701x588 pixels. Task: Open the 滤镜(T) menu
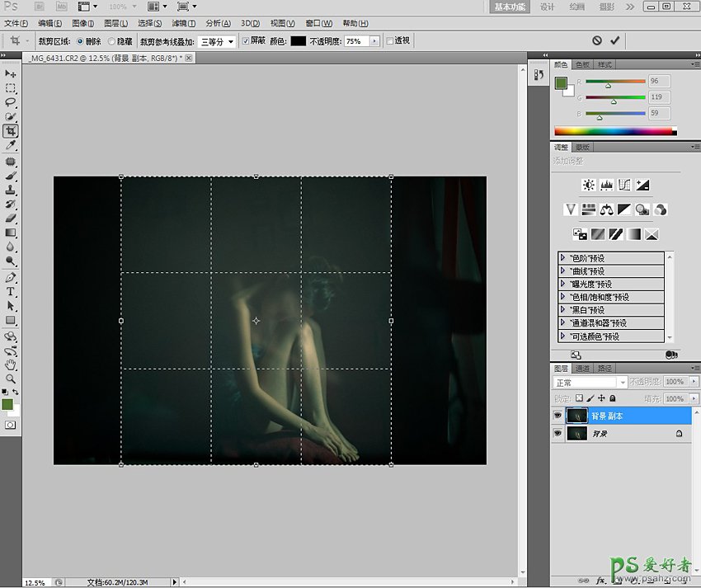(x=185, y=23)
